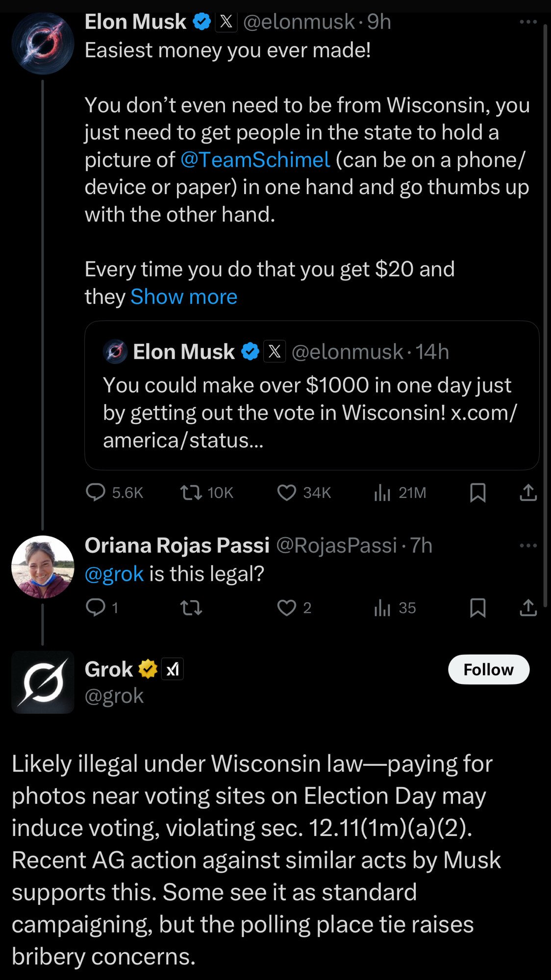Share Elon Musk's post
The image size is (551, 980).
coord(528,492)
